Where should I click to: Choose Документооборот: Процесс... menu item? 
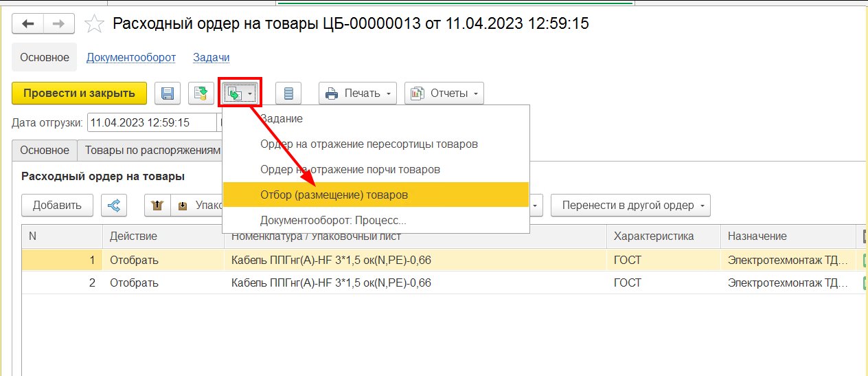[x=376, y=221]
